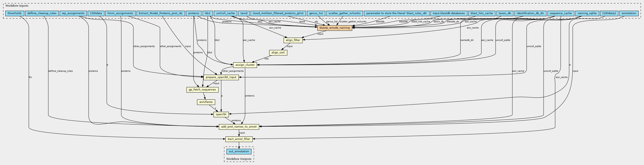Screen dimensions: 644x165
Task: Click the out_annotation output node
Action: 239,151
